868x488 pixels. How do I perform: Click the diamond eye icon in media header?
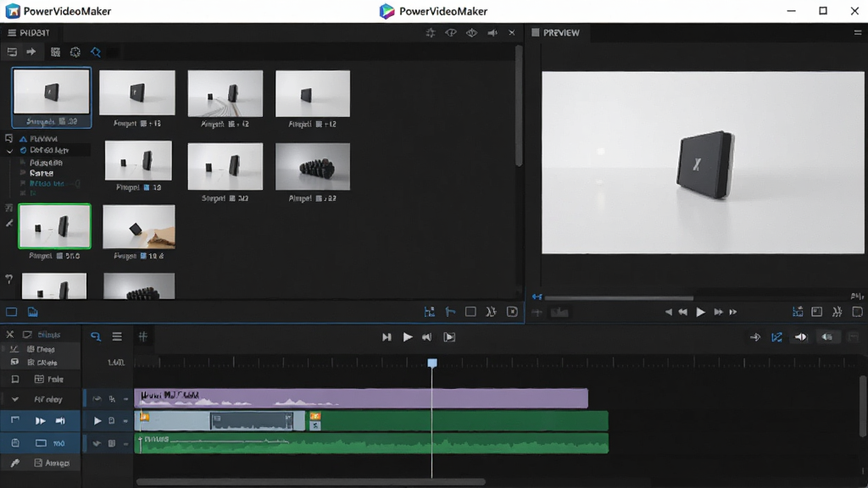471,33
